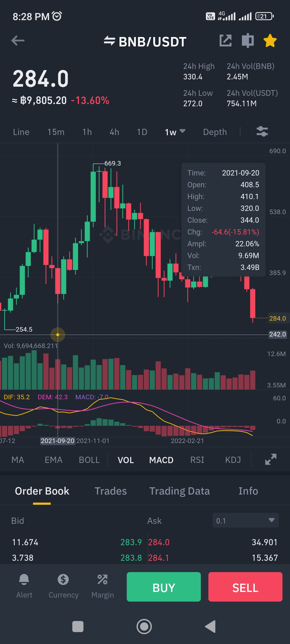The image size is (290, 644).
Task: Tap the 284.0 ask price
Action: tap(159, 542)
